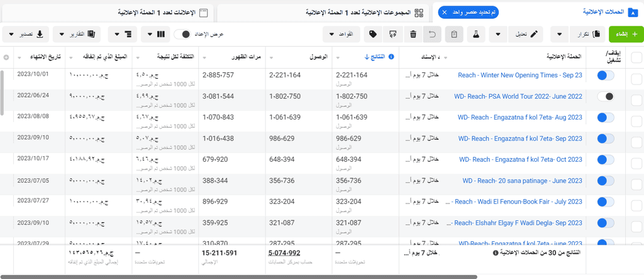Image resolution: width=644 pixels, height=279 pixels.
Task: Toggle Elshahr Elgay F Wadi Degla switch
Action: 606,223
